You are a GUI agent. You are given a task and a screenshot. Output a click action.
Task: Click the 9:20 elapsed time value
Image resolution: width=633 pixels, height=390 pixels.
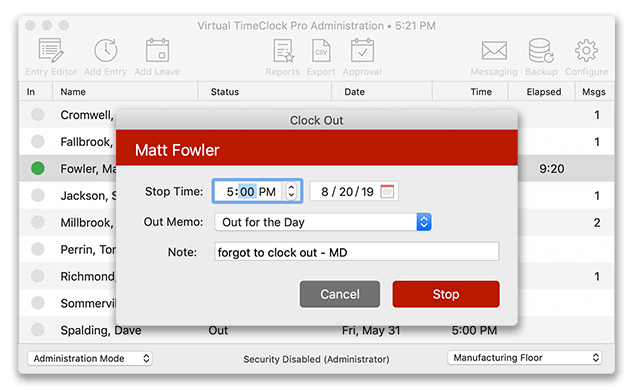pyautogui.click(x=552, y=168)
